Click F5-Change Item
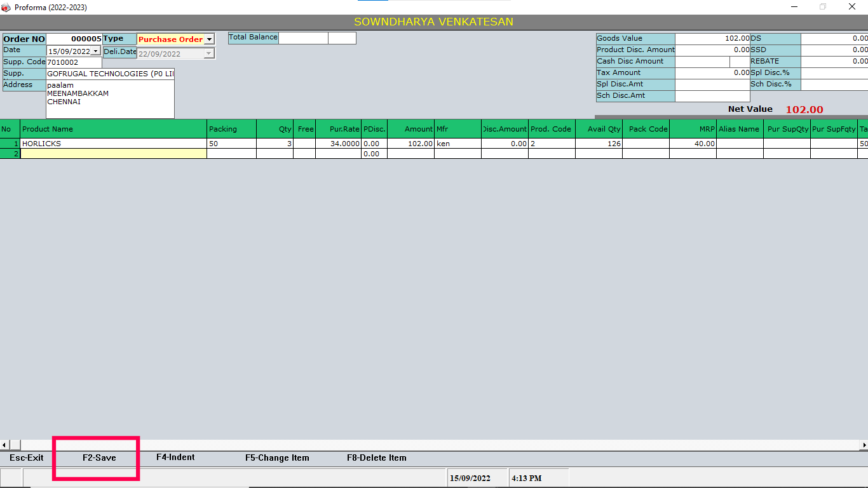Screen dimensions: 868x488 click(277, 457)
